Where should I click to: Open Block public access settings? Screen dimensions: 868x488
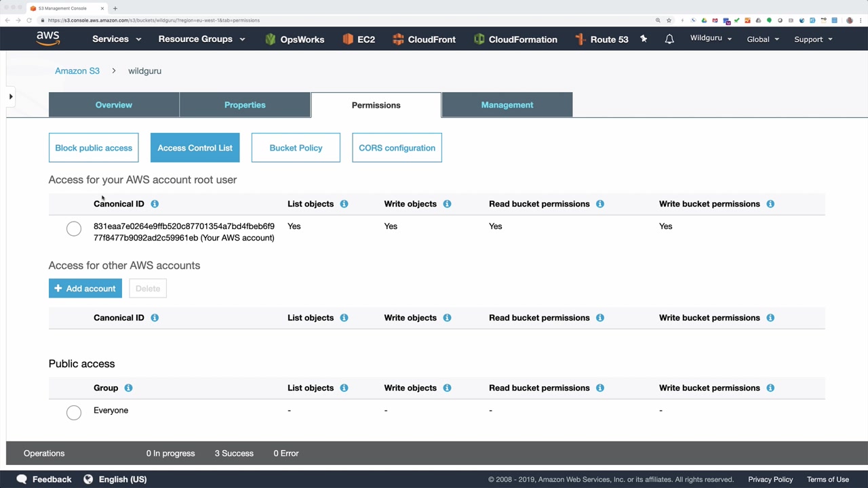(94, 148)
